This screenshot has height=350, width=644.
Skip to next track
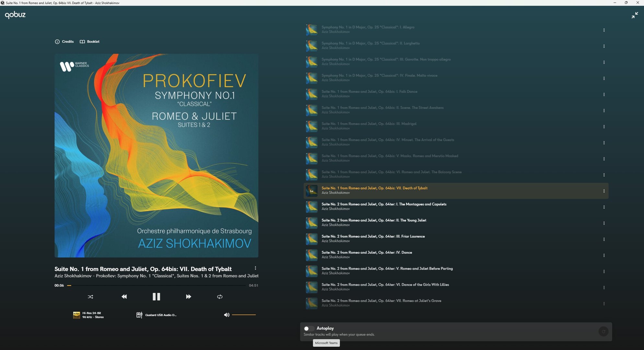pyautogui.click(x=188, y=297)
